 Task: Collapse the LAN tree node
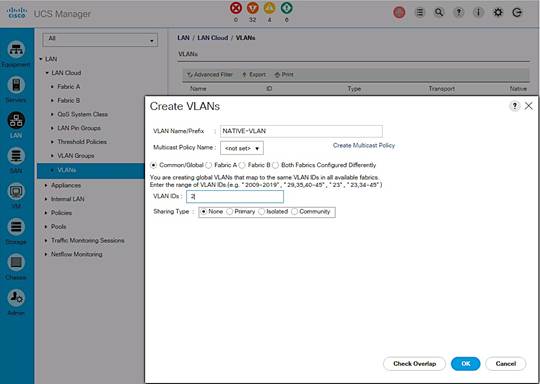tap(41, 59)
